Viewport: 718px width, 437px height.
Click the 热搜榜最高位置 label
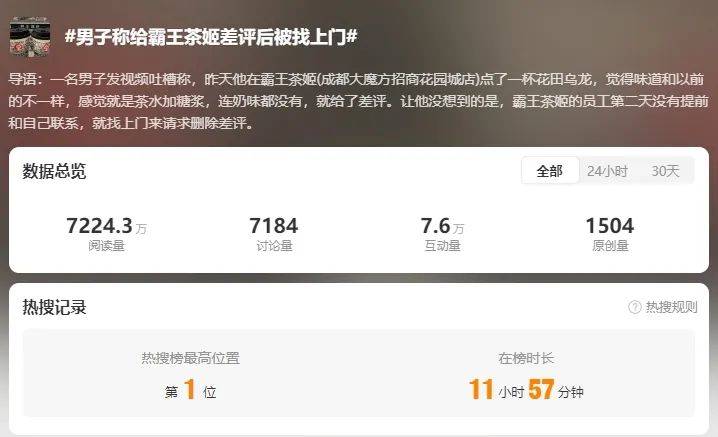(x=190, y=358)
